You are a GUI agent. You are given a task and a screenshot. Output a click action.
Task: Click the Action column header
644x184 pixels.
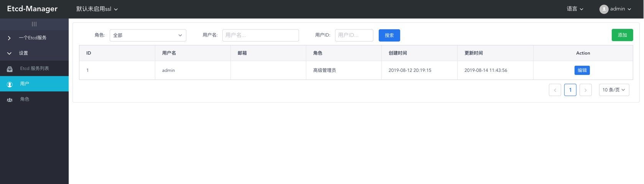[x=583, y=53]
